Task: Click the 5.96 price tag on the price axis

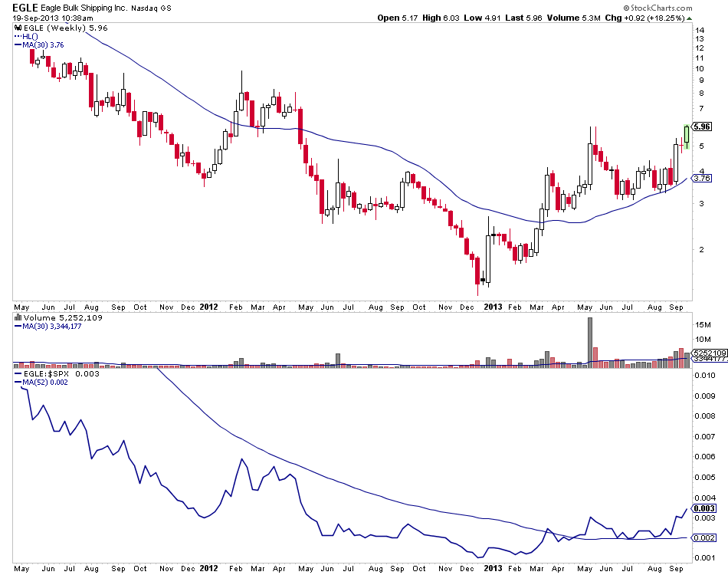Action: [x=702, y=127]
